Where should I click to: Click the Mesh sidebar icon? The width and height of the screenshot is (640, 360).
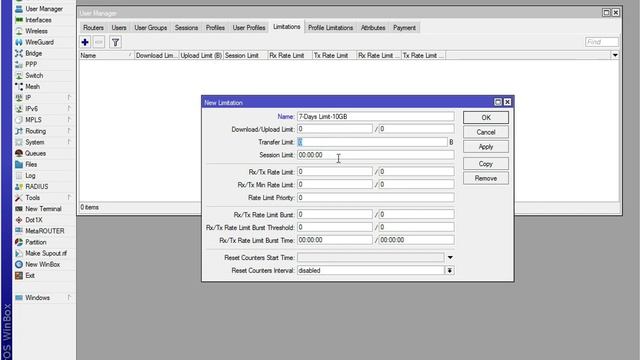(19, 87)
